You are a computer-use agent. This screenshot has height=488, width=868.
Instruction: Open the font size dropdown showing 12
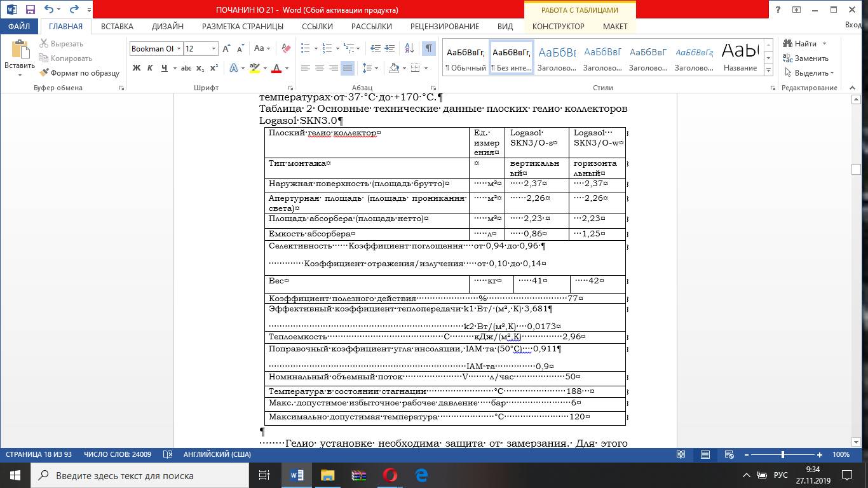pos(214,49)
